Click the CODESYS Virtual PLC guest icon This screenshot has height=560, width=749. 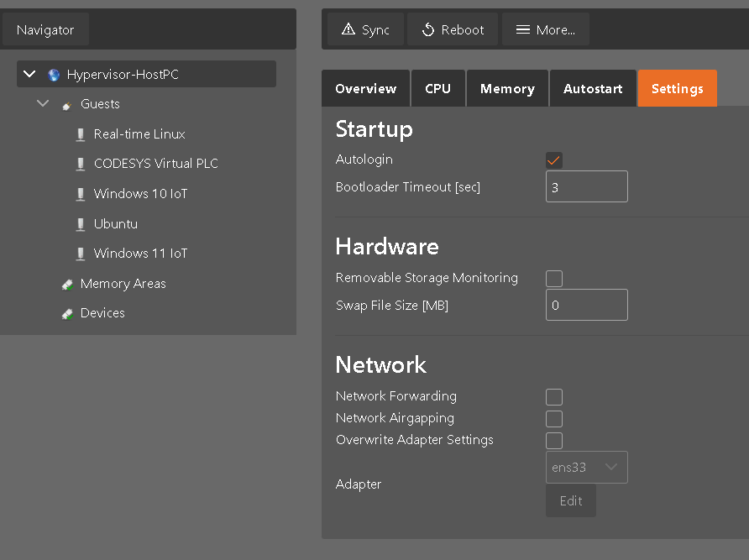point(81,163)
